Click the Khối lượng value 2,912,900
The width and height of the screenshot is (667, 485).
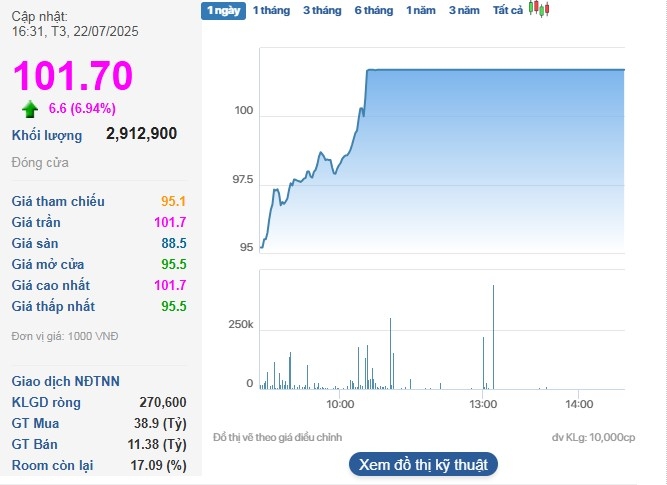pos(142,133)
